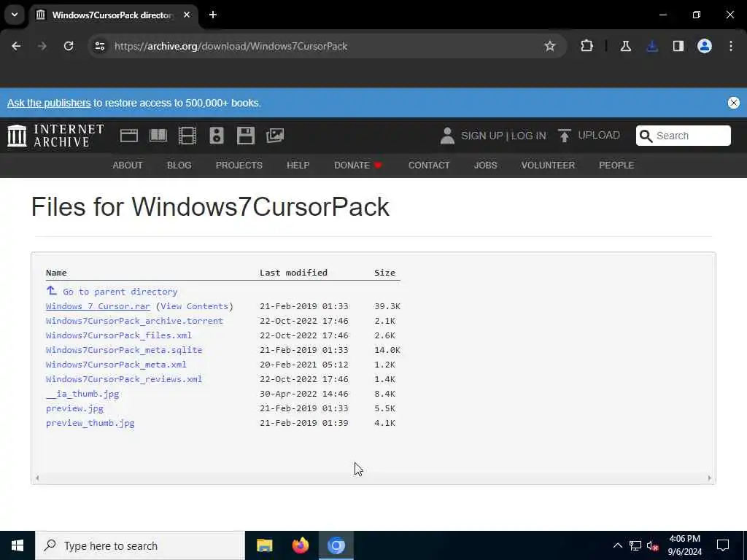Open the VOLUNTEER menu item
Screen dimensions: 747x560
pyautogui.click(x=548, y=166)
